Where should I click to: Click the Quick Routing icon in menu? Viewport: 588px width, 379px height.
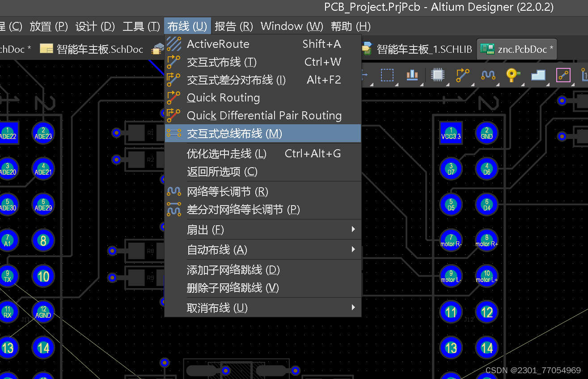pyautogui.click(x=174, y=97)
